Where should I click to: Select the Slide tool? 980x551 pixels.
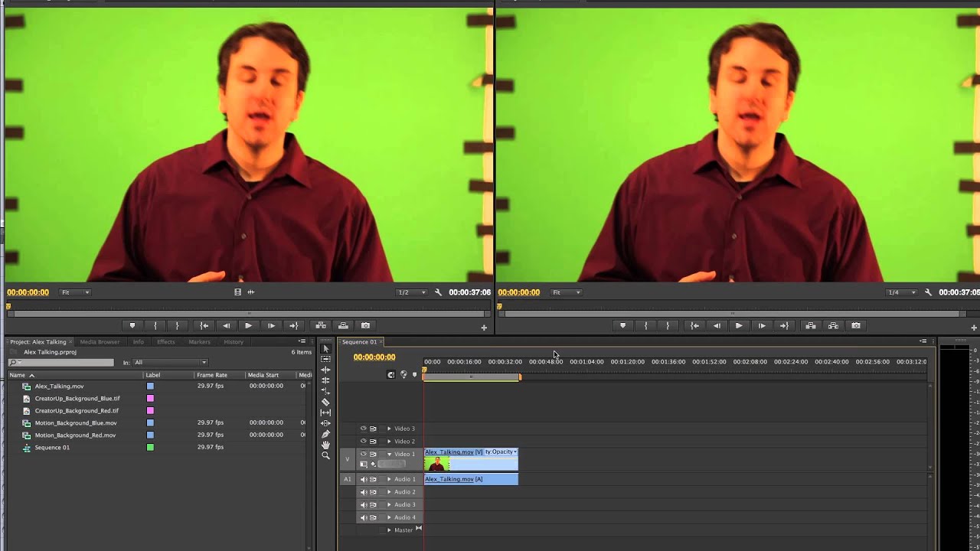pos(325,423)
